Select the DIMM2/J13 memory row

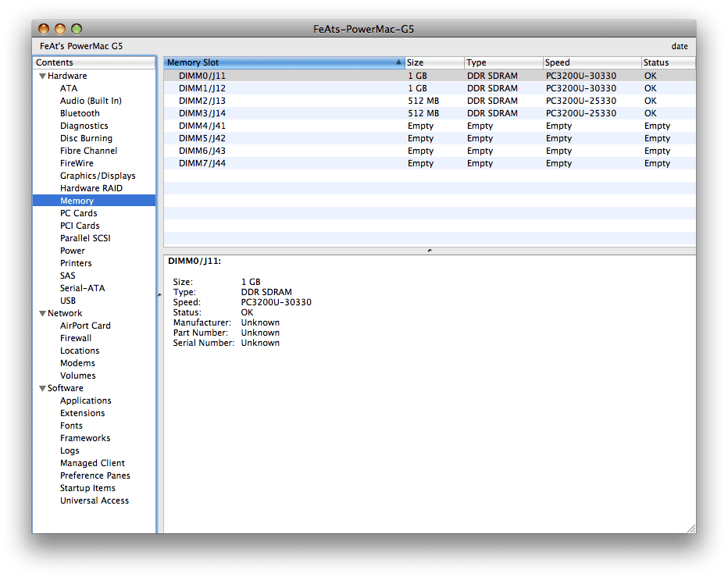click(x=430, y=101)
